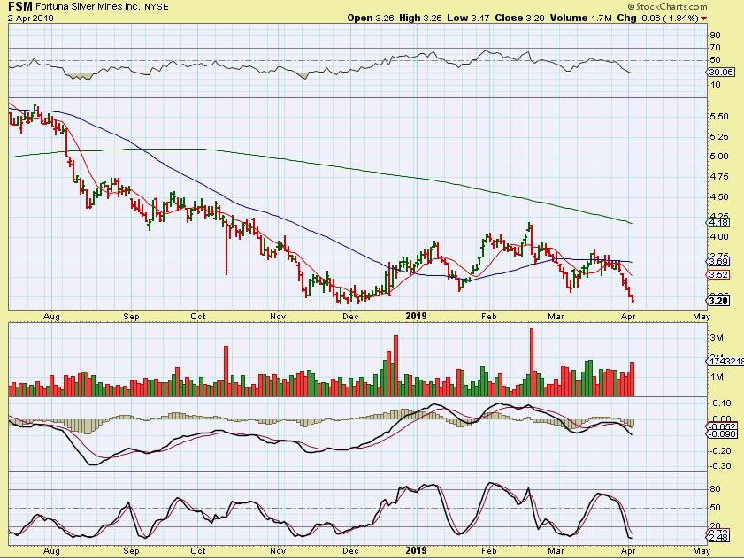Click the red moving average tag 3.52
The height and width of the screenshot is (560, 744).
(718, 275)
